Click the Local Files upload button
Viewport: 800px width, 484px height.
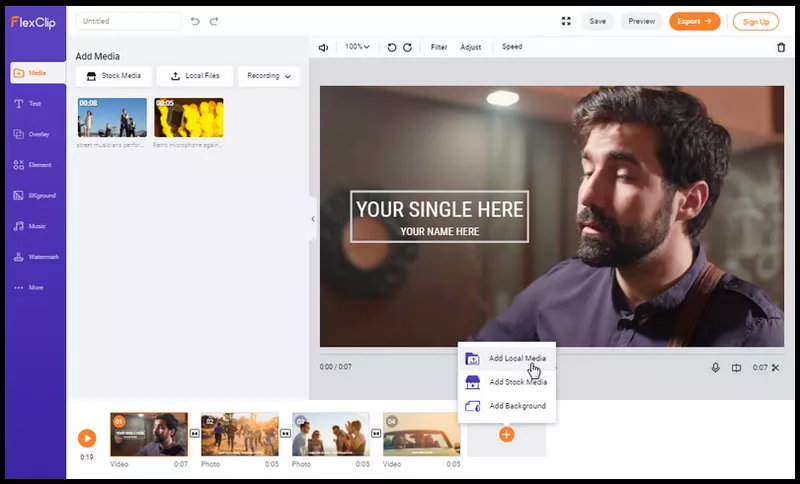pyautogui.click(x=195, y=76)
